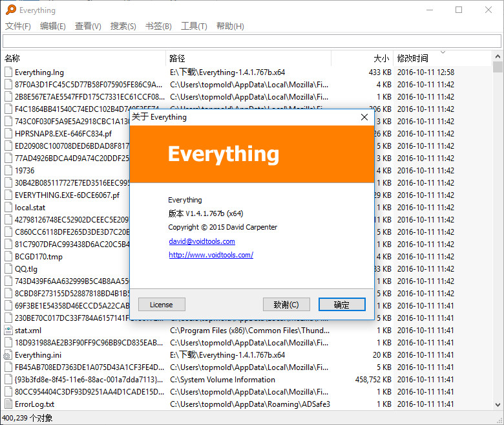Click the scrollbar up arrow
Screen dimensions: 504x425
pyautogui.click(x=498, y=57)
